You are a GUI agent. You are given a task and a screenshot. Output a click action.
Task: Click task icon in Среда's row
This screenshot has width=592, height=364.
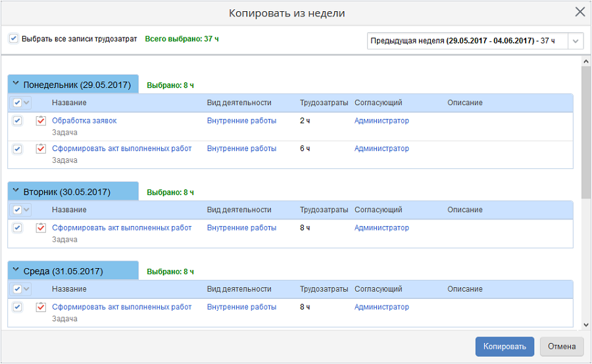pos(41,307)
